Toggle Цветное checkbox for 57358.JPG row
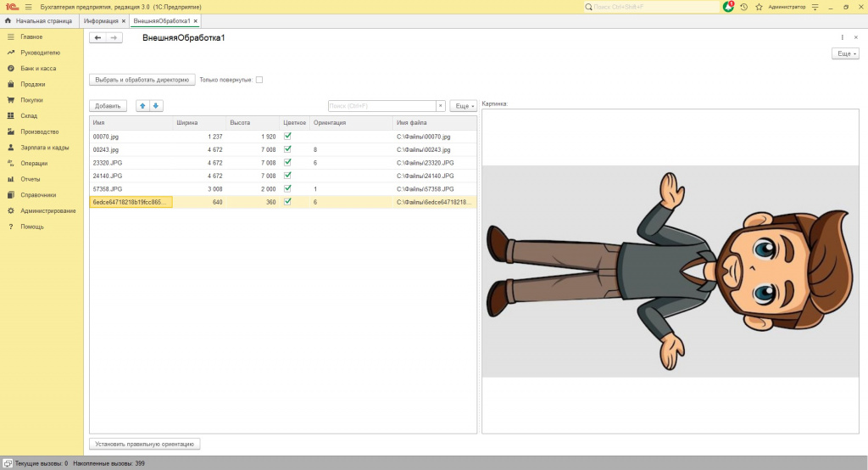This screenshot has width=868, height=470. point(287,188)
